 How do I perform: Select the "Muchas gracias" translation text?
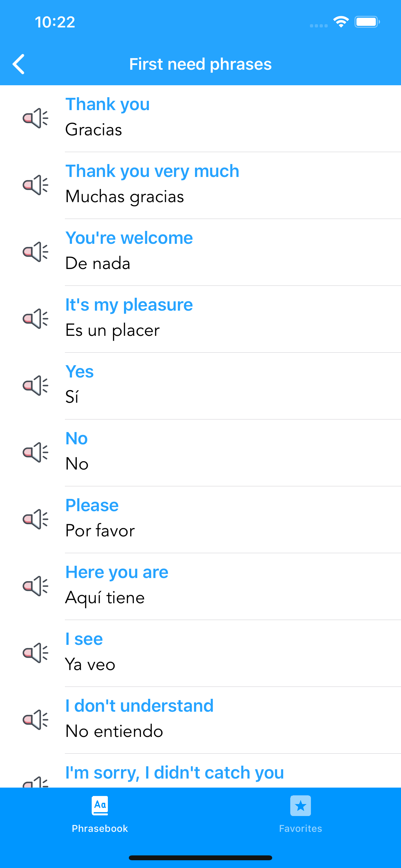(125, 196)
